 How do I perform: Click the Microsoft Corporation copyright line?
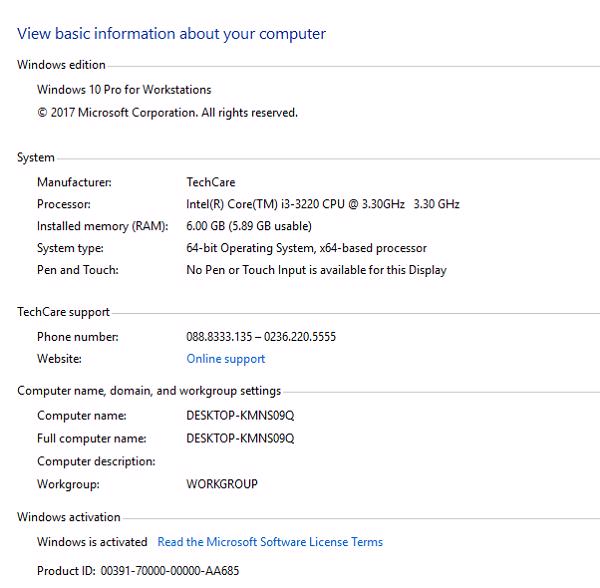click(167, 113)
